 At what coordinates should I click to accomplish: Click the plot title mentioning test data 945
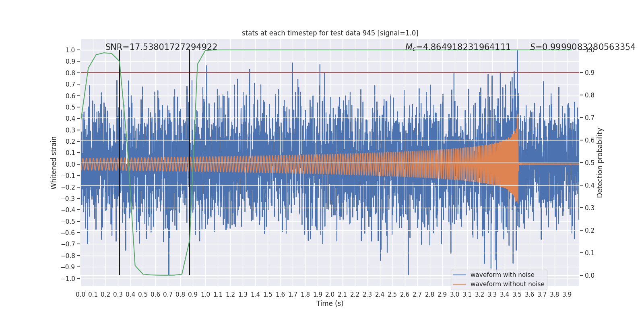[x=330, y=33]
